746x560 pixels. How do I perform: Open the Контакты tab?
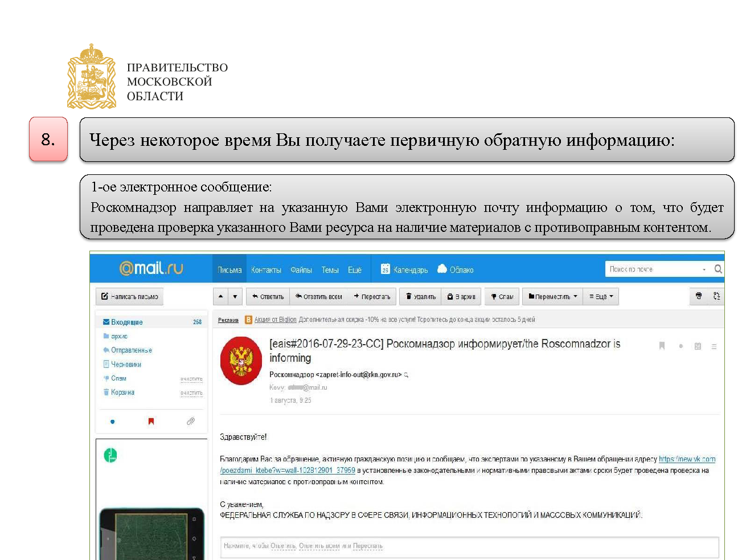pos(266,270)
